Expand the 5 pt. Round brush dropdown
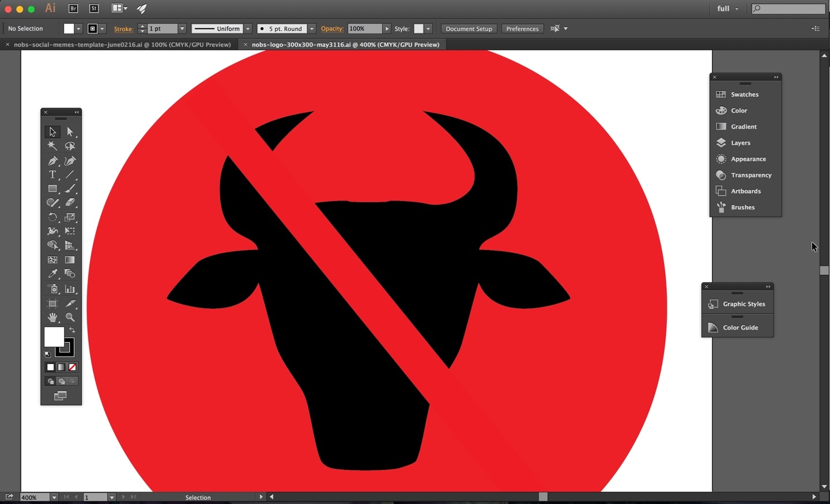Viewport: 830px width, 504px height. tap(312, 29)
